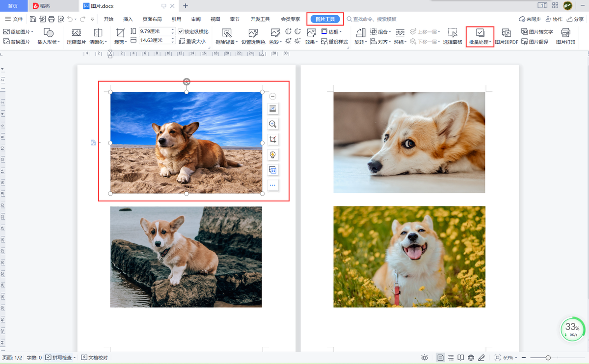The height and width of the screenshot is (364, 589).
Task: Click the Reset Size (重设大小) button
Action: point(192,42)
